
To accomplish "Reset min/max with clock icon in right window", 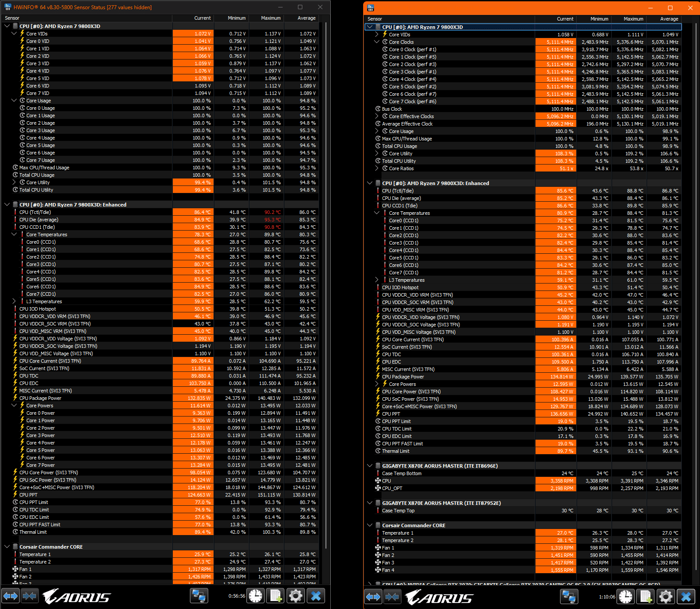I will pyautogui.click(x=626, y=597).
